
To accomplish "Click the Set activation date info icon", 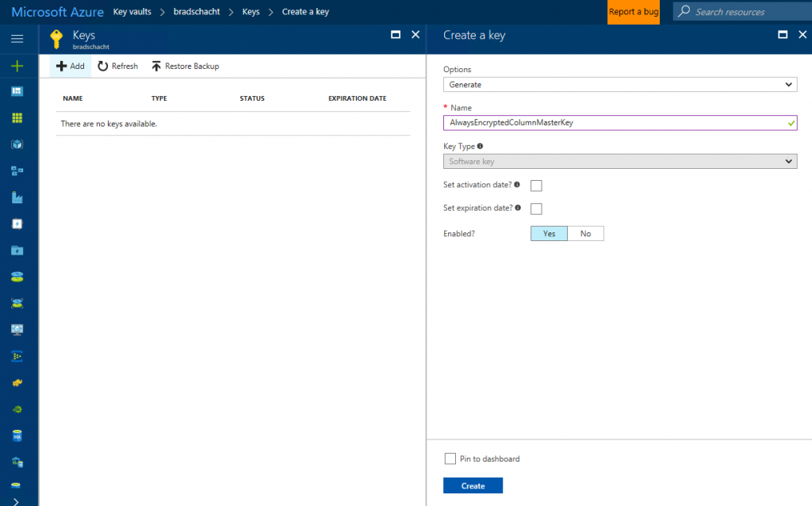I will (517, 184).
